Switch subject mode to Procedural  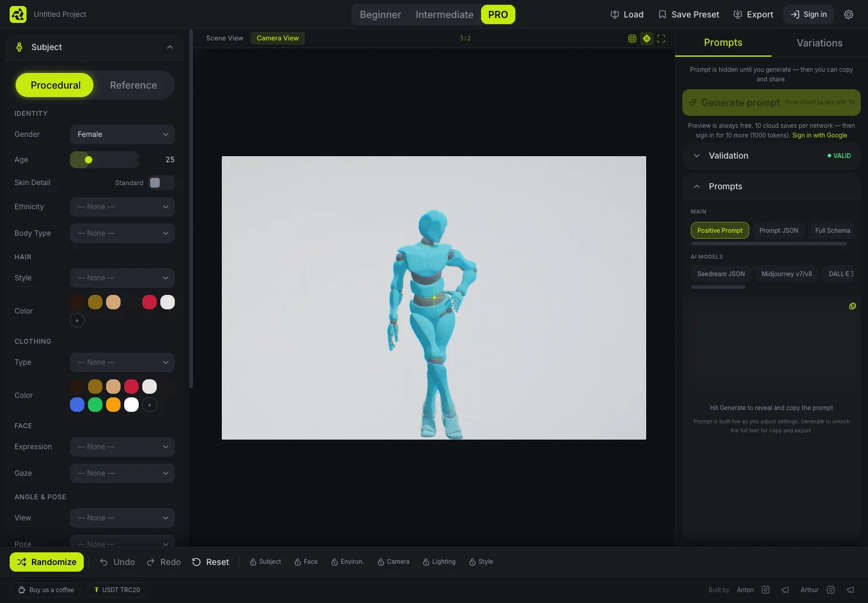55,85
